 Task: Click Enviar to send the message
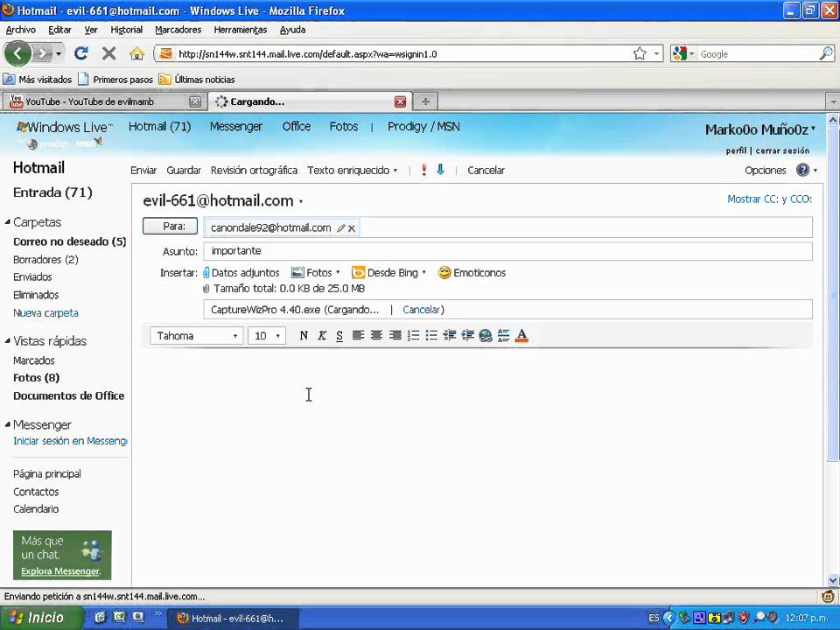pyautogui.click(x=143, y=171)
